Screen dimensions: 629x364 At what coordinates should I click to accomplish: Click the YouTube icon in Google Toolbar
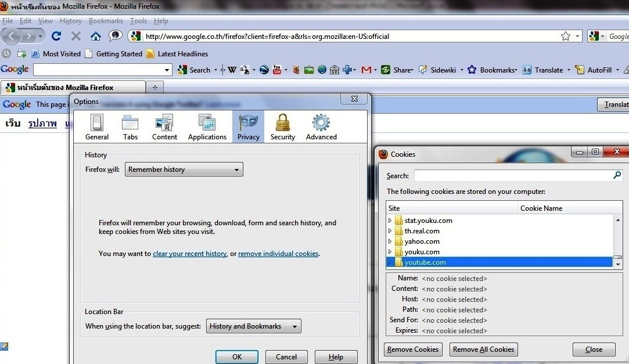(277, 70)
